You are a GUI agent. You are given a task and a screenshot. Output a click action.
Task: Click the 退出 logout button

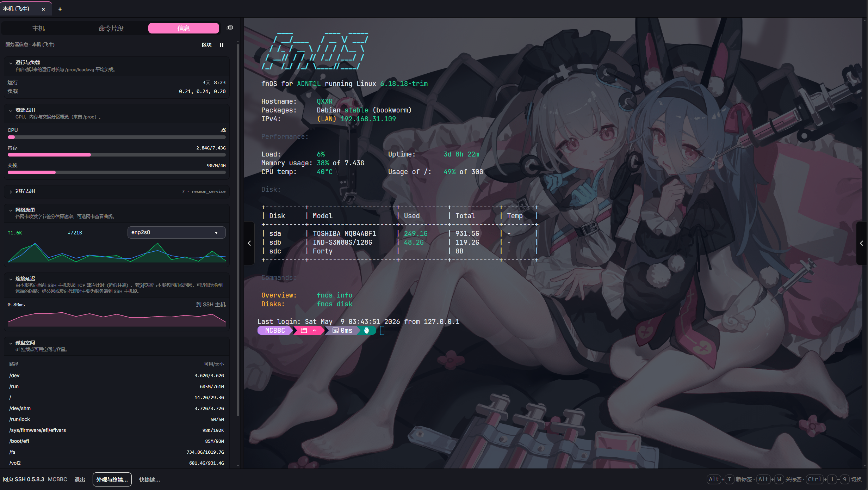tap(80, 479)
